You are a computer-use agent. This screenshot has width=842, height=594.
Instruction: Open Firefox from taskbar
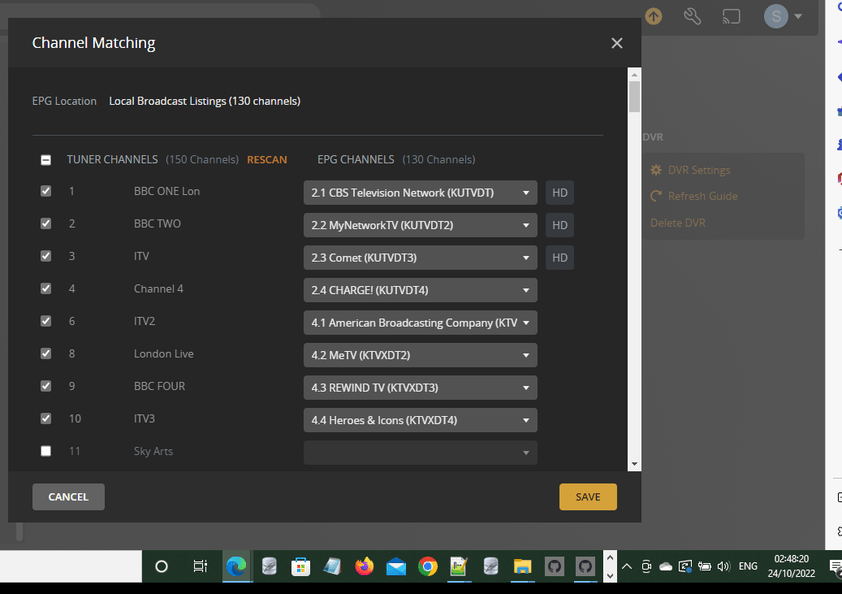click(364, 566)
